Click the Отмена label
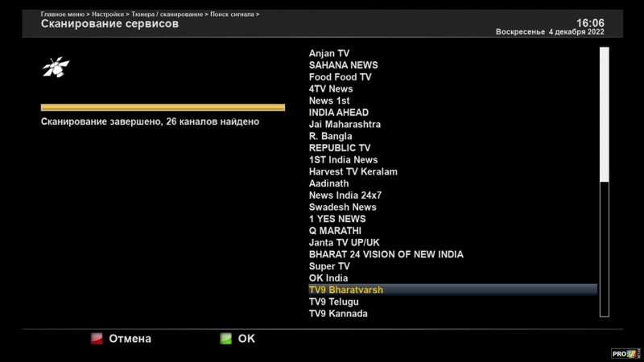Image resolution: width=644 pixels, height=362 pixels. point(130,339)
